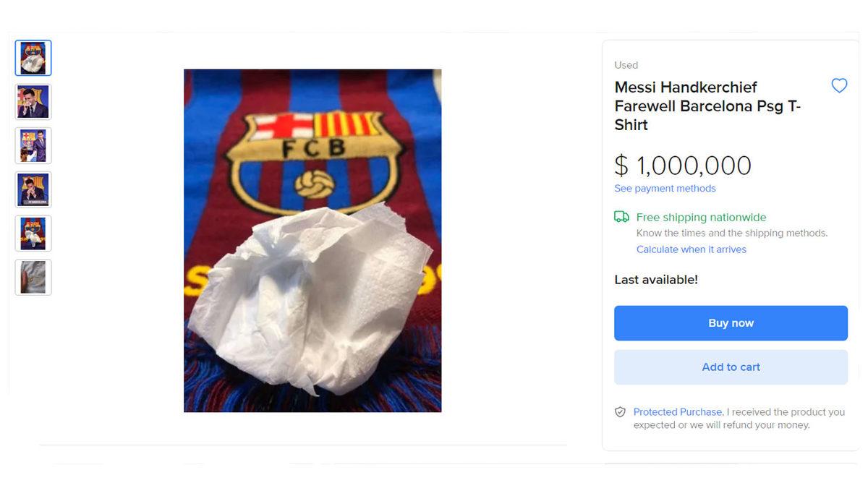This screenshot has width=868, height=488.
Task: Select the second thumbnail showing Messi in suit
Action: [x=33, y=101]
